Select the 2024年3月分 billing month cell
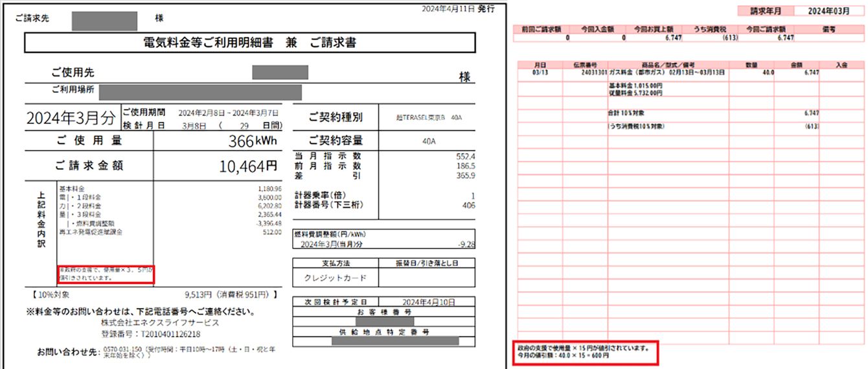The height and width of the screenshot is (369, 868). click(71, 117)
